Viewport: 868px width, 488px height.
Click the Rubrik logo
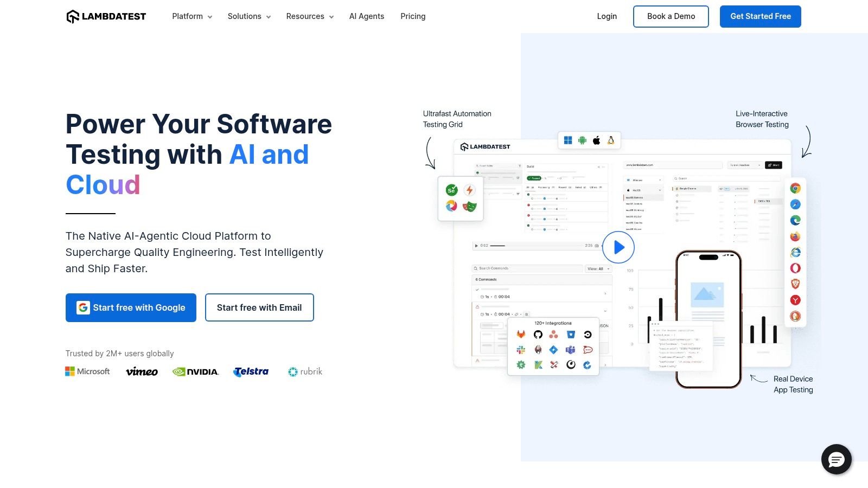(305, 371)
